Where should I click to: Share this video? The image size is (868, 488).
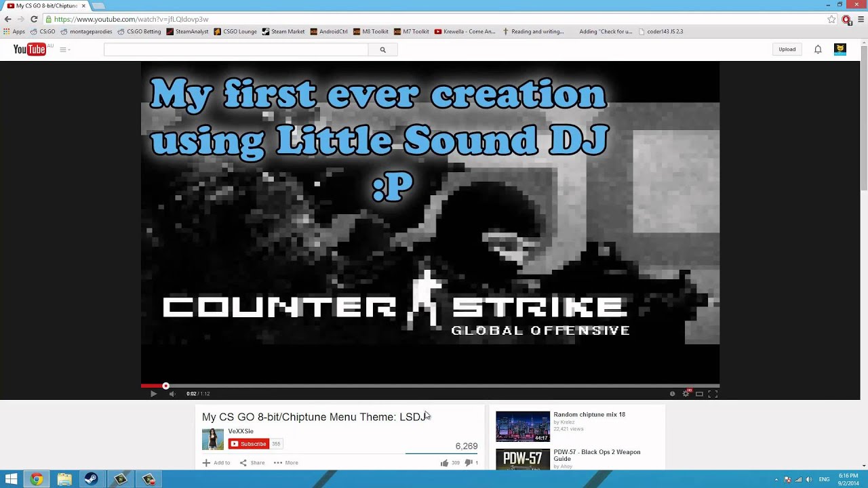[x=252, y=463]
